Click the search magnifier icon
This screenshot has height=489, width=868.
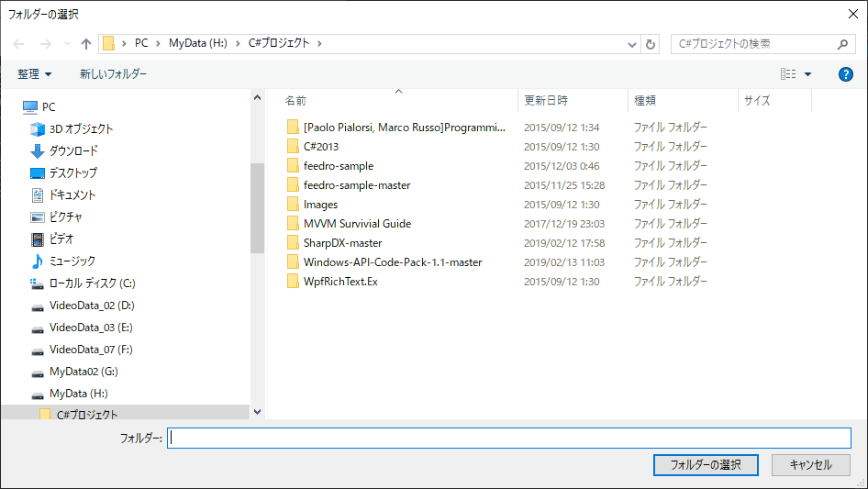click(x=842, y=44)
